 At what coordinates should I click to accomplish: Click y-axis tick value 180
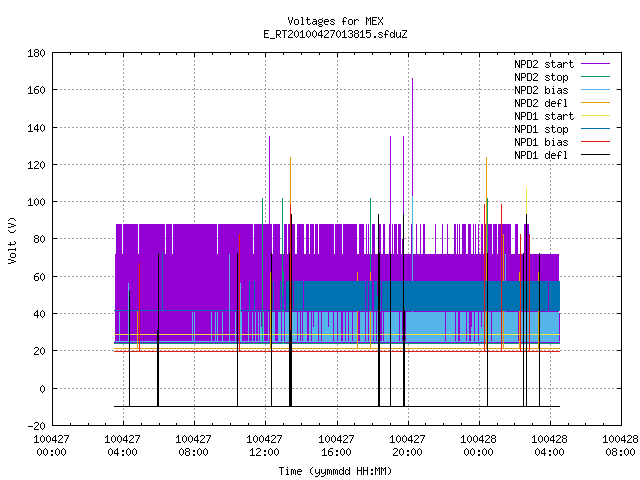[36, 53]
